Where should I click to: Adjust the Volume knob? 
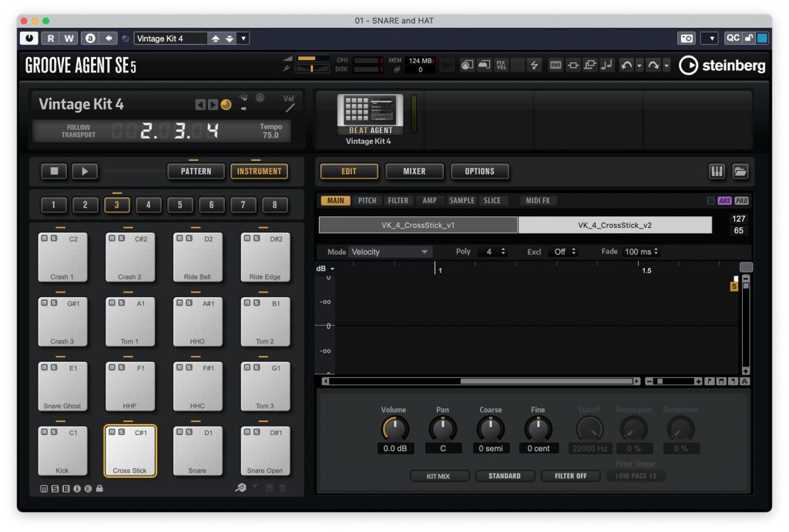click(x=395, y=428)
